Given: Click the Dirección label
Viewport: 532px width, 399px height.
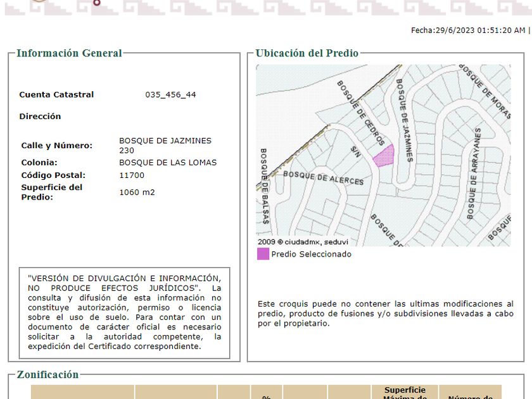Looking at the screenshot, I should 40,117.
